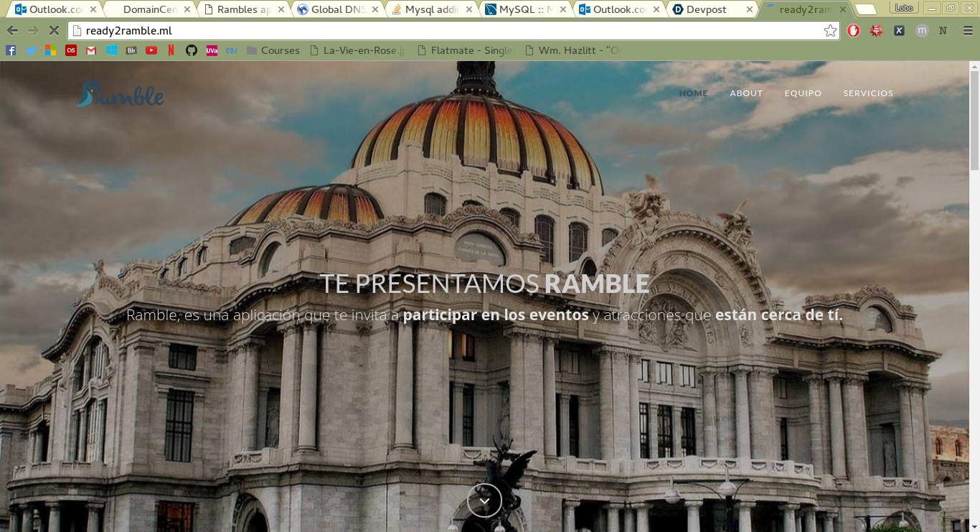Open the Gmail bookmark
Image resolution: width=980 pixels, height=532 pixels.
click(x=90, y=50)
